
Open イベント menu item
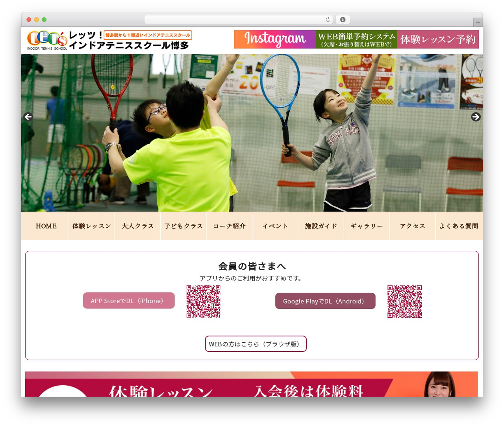pos(275,226)
